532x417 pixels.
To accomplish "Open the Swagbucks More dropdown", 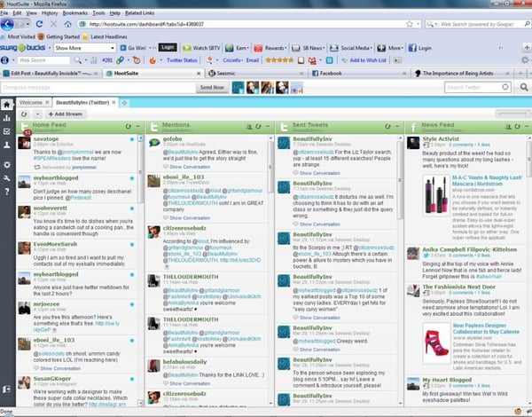I will tap(390, 48).
